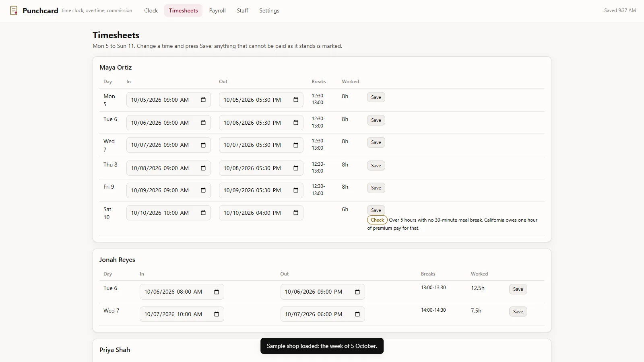The height and width of the screenshot is (362, 644).
Task: Click the 12.5h worked value for Jonah
Action: tap(478, 288)
